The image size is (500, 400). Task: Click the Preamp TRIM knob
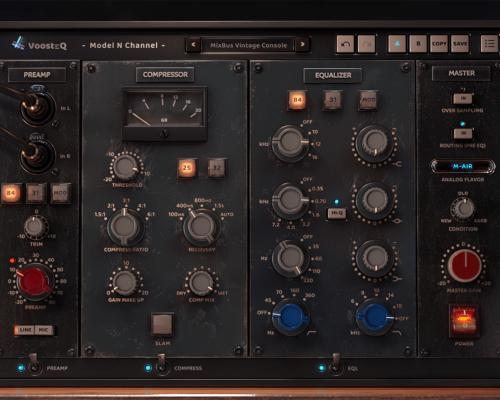(35, 227)
